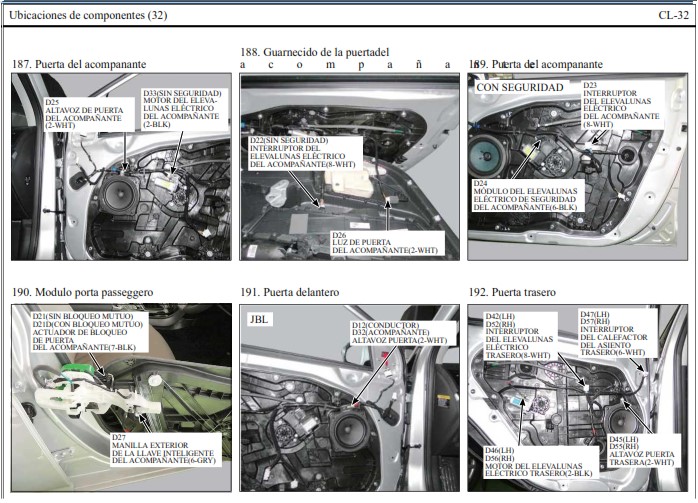Click the "CON SEGURIDAD" tag in photo 189

[x=519, y=88]
